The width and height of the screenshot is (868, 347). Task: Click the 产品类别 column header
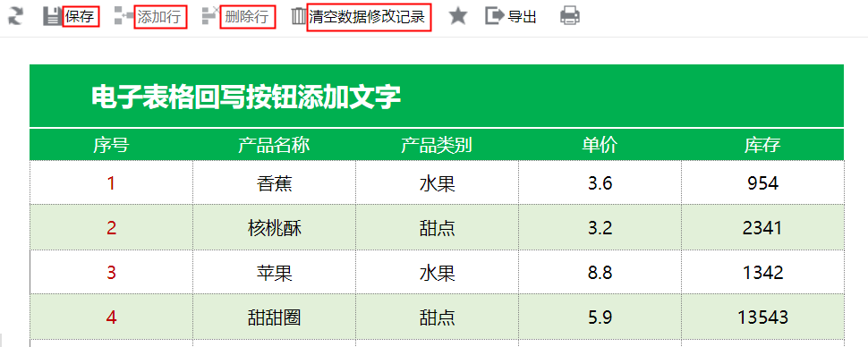pyautogui.click(x=437, y=145)
